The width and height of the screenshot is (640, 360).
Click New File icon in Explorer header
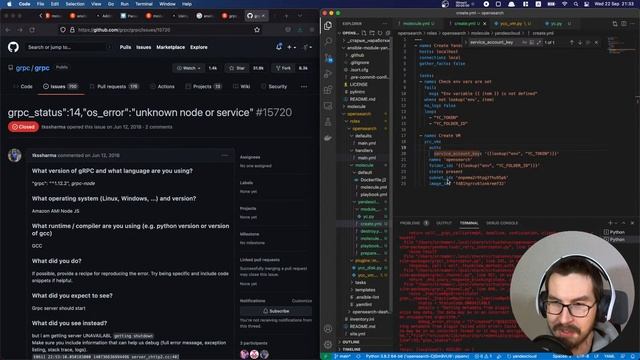tap(364, 33)
